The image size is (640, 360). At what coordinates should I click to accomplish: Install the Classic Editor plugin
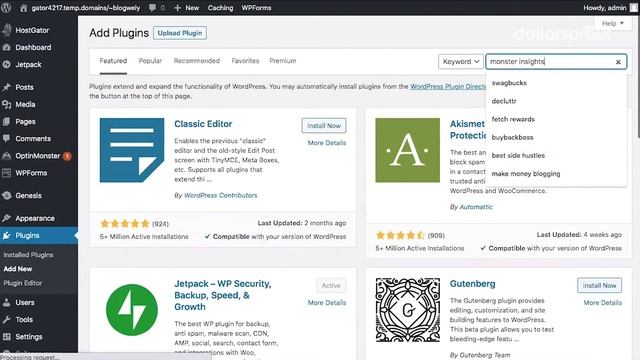click(x=324, y=126)
